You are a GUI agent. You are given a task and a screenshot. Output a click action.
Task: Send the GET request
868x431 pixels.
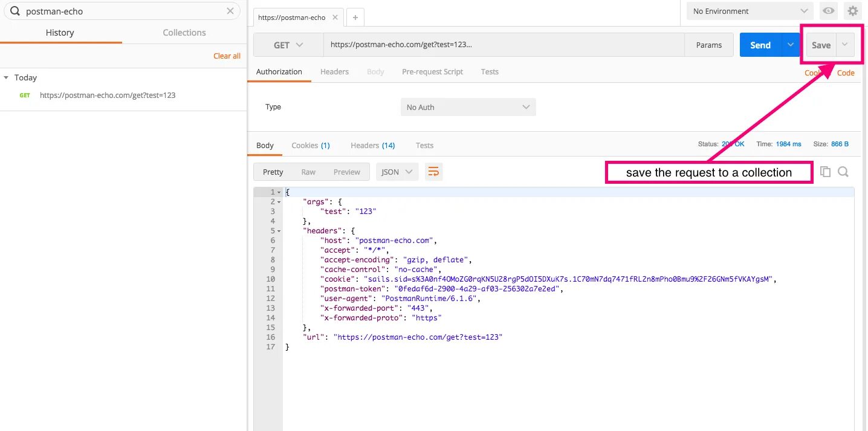[760, 45]
